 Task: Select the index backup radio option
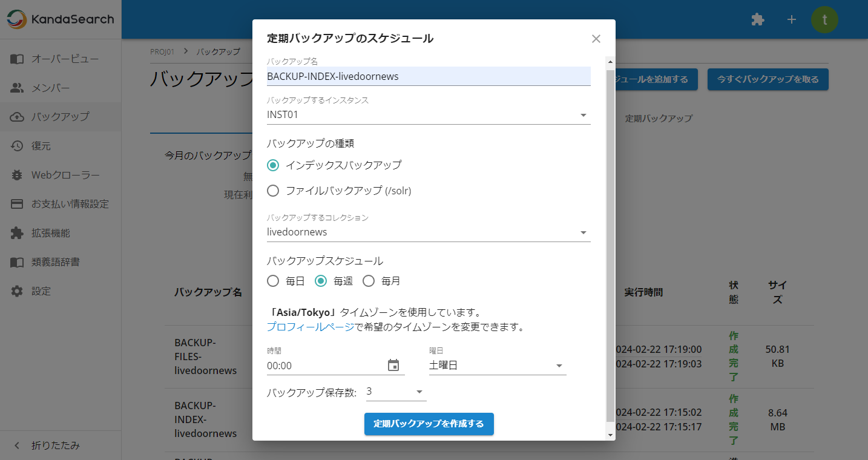coord(273,165)
